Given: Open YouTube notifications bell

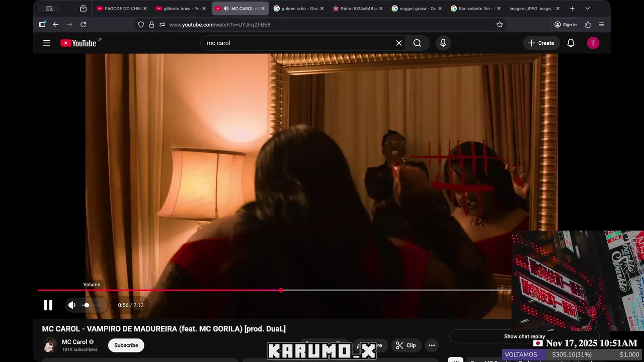Looking at the screenshot, I should [x=571, y=43].
